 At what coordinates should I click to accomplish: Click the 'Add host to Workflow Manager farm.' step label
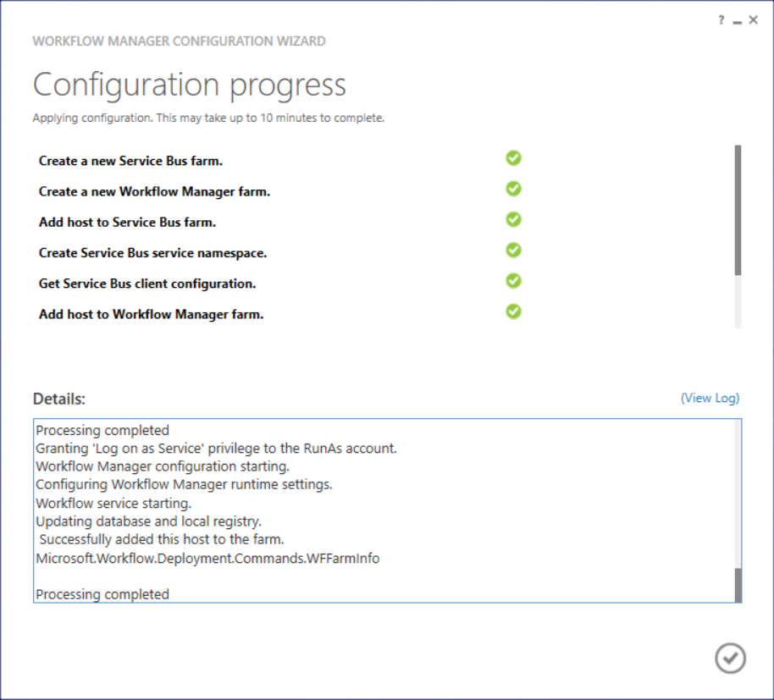[151, 314]
